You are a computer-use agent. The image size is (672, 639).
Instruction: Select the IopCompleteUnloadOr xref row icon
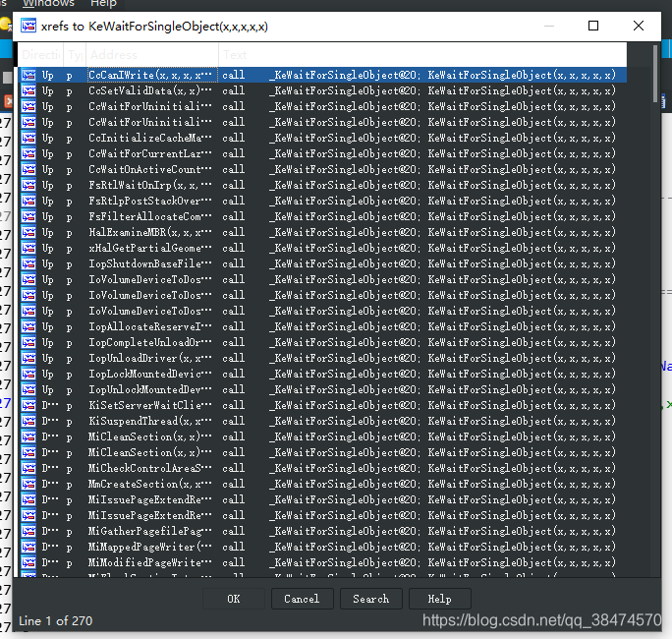coord(28,342)
